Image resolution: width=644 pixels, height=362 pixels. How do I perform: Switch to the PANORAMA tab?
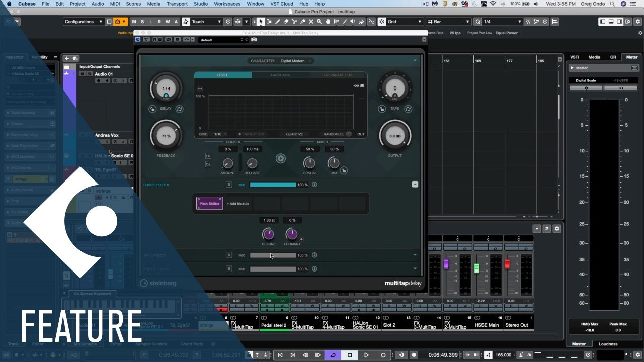click(280, 75)
